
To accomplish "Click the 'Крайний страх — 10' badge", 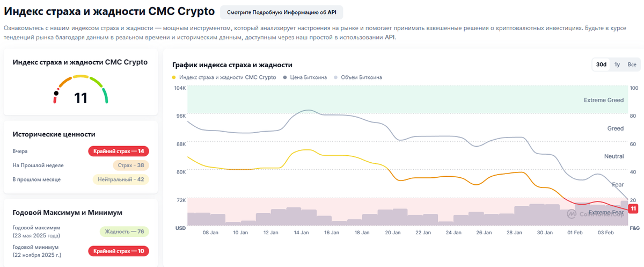I will point(119,251).
